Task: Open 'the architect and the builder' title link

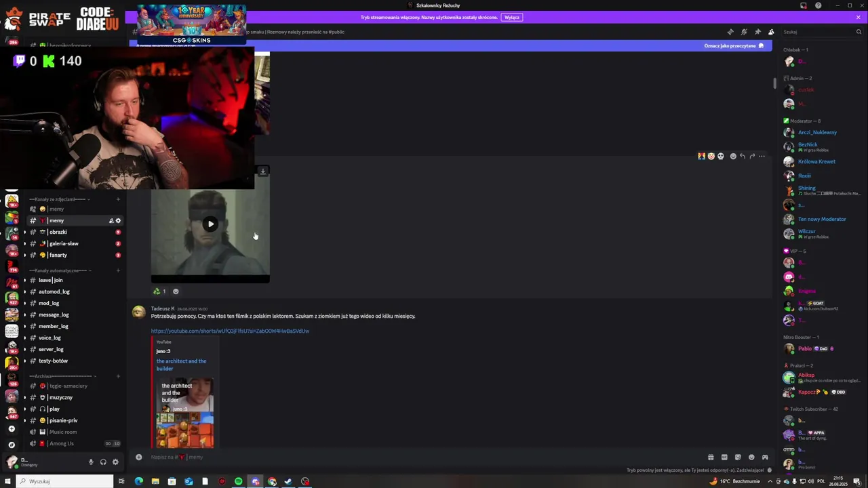Action: tap(181, 365)
